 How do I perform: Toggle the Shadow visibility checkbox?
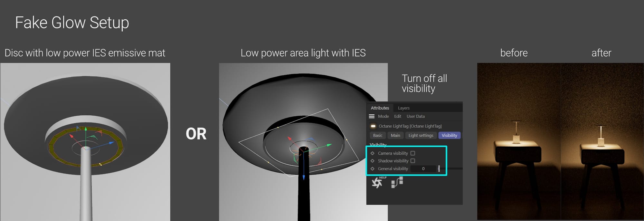[413, 161]
